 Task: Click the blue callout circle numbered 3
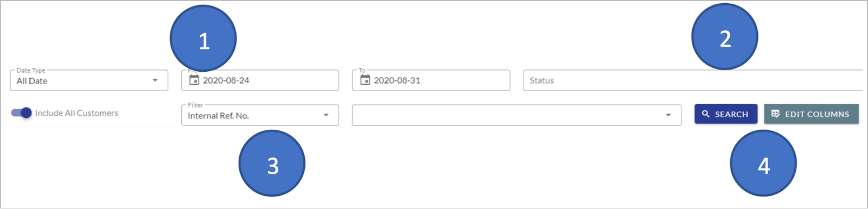click(272, 163)
